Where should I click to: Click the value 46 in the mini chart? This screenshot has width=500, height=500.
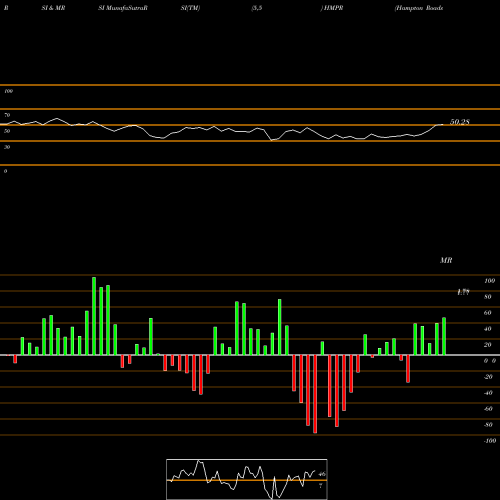pyautogui.click(x=322, y=474)
